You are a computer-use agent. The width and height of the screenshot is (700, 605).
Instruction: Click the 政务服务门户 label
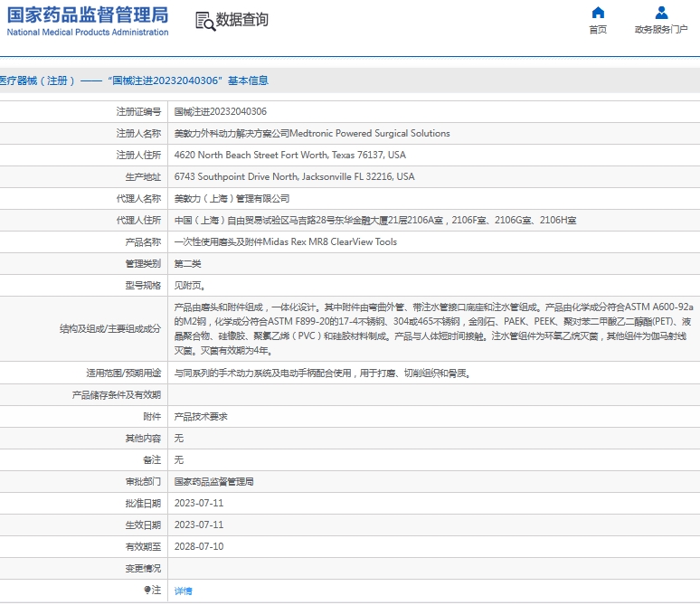(x=661, y=30)
